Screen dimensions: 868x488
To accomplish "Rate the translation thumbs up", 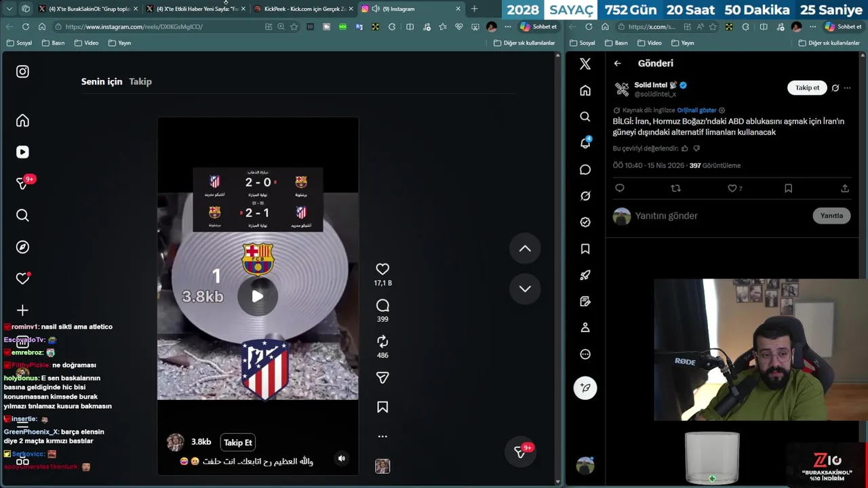I will [x=684, y=148].
